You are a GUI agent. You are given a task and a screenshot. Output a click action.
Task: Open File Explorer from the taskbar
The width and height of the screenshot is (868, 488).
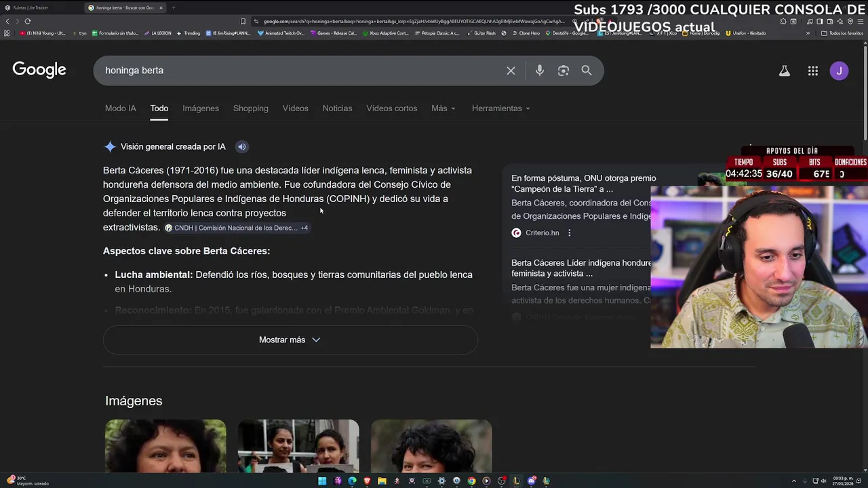382,481
